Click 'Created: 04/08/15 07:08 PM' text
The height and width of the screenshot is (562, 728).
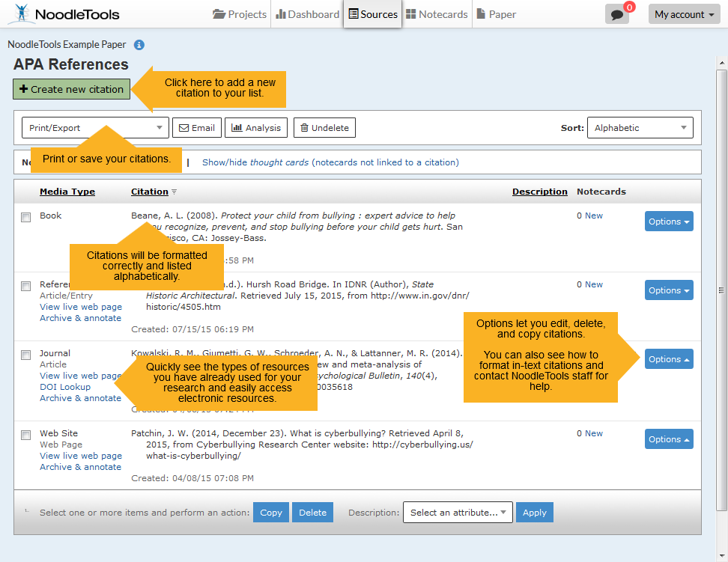(x=192, y=478)
